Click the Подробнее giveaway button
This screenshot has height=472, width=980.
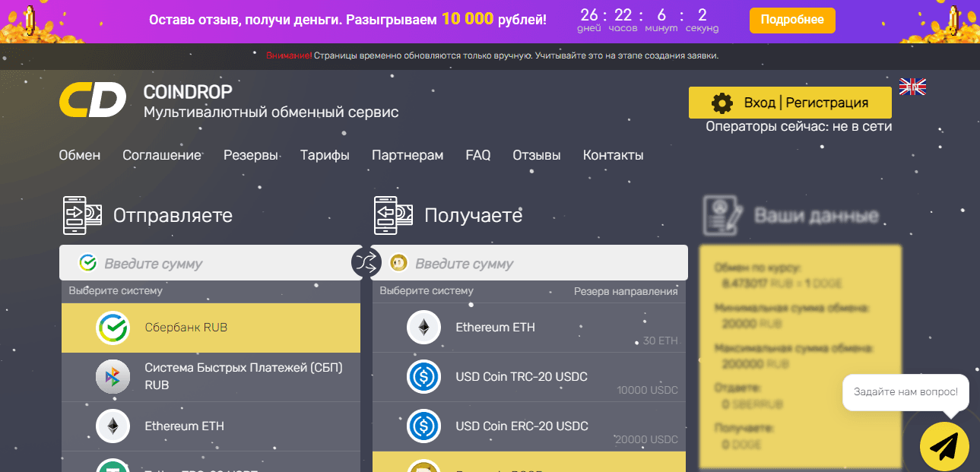coord(791,20)
